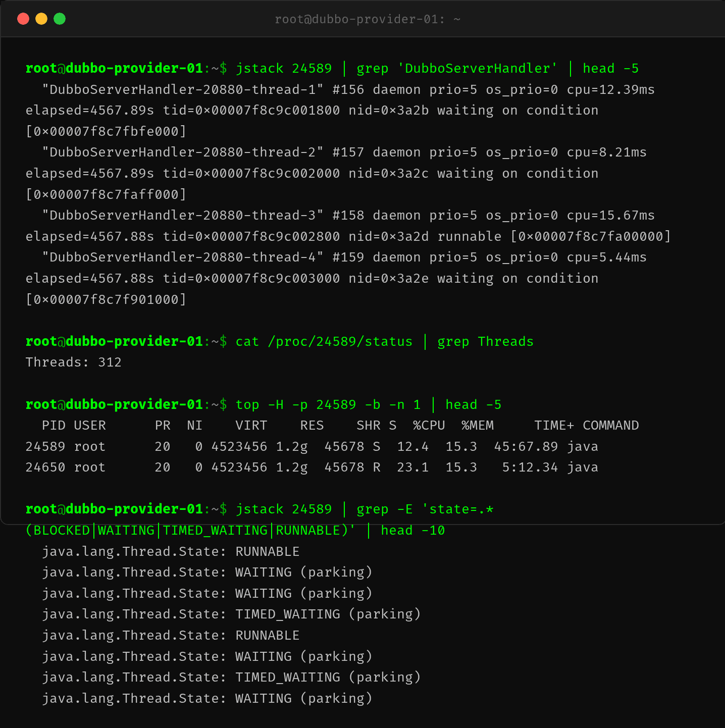The width and height of the screenshot is (725, 728).
Task: Click the 'RES' column header
Action: pos(312,425)
